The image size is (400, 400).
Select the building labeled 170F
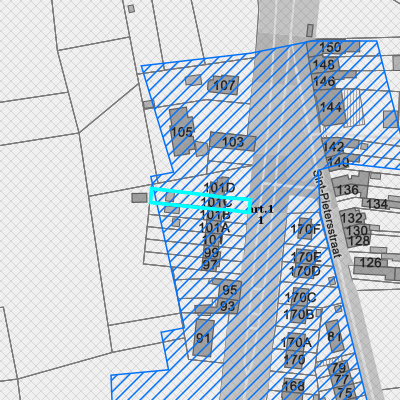tap(305, 229)
